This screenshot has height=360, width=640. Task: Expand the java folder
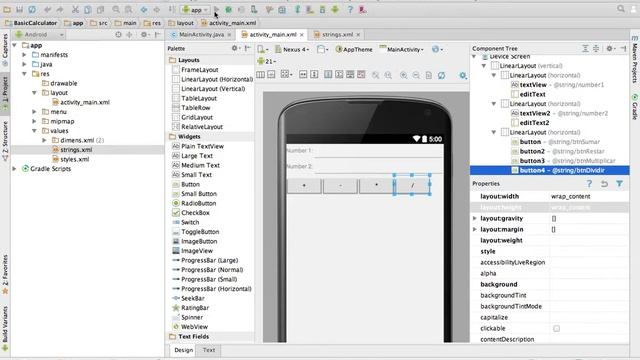pyautogui.click(x=24, y=64)
